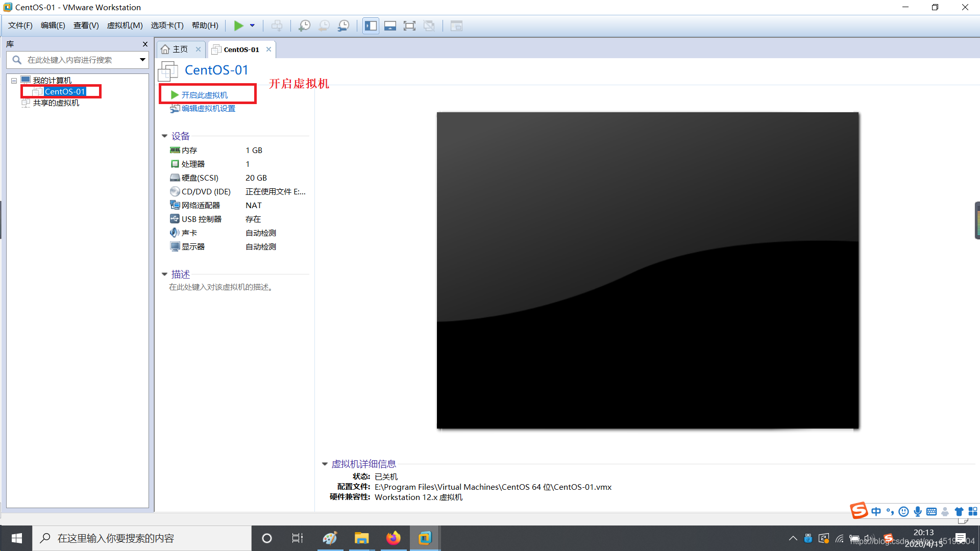Toggle Sogou punctuation mode icon
Screen dimensions: 980x551
(890, 512)
